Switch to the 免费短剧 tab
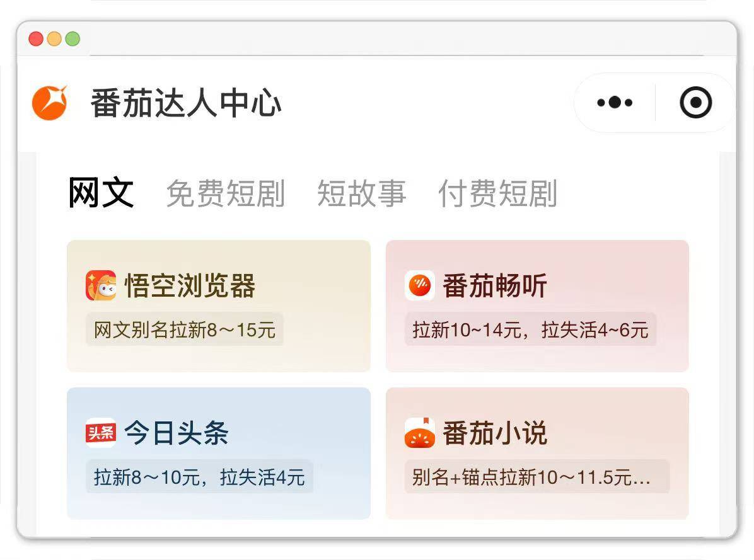Viewport: 754px width, 560px height. tap(226, 193)
